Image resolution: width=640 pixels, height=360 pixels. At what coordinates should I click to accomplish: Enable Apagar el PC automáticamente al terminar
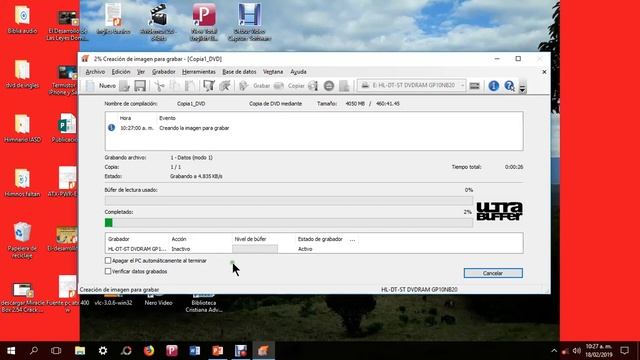(x=108, y=260)
